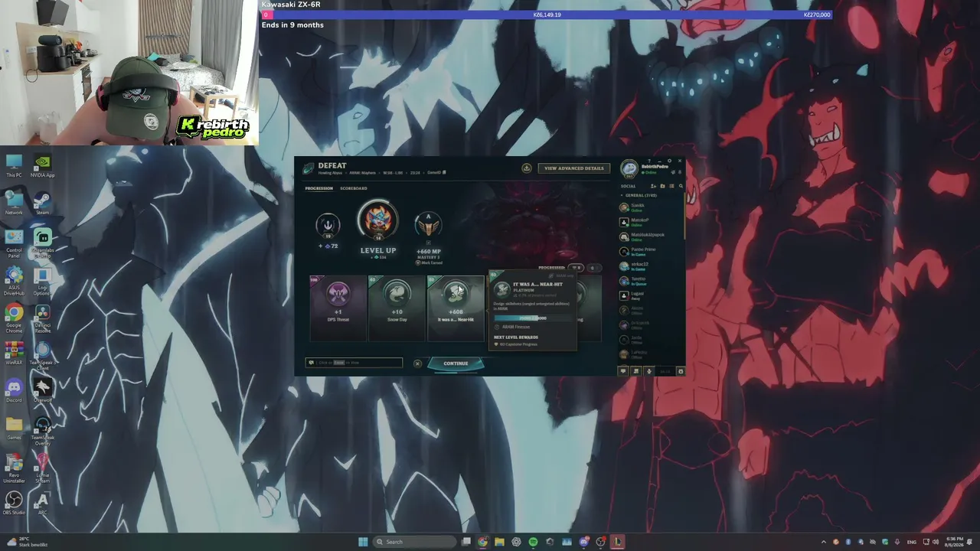
Task: Click View Advanced Details button
Action: click(x=574, y=168)
